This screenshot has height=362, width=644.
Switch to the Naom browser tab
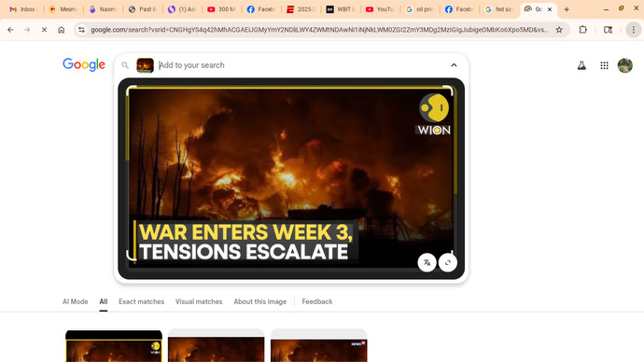coord(103,9)
